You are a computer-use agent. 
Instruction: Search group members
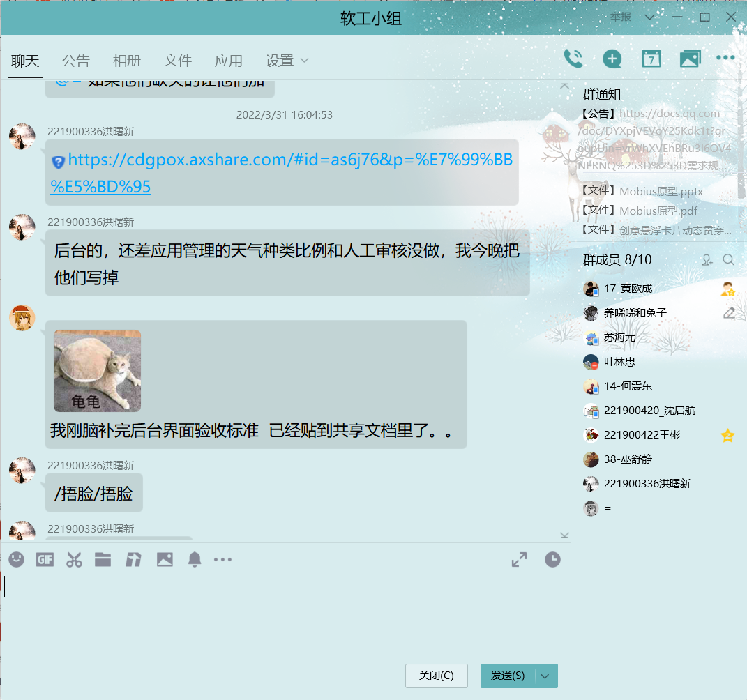coord(728,259)
